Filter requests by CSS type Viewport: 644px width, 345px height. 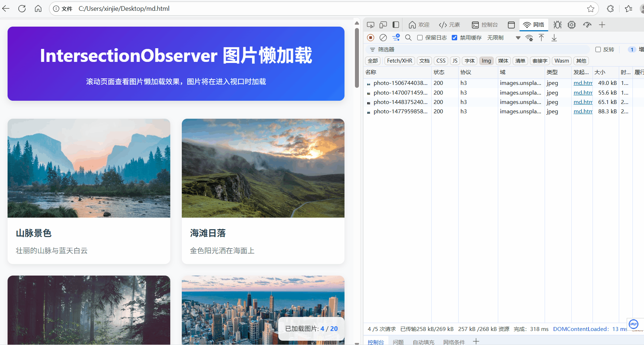(x=441, y=61)
